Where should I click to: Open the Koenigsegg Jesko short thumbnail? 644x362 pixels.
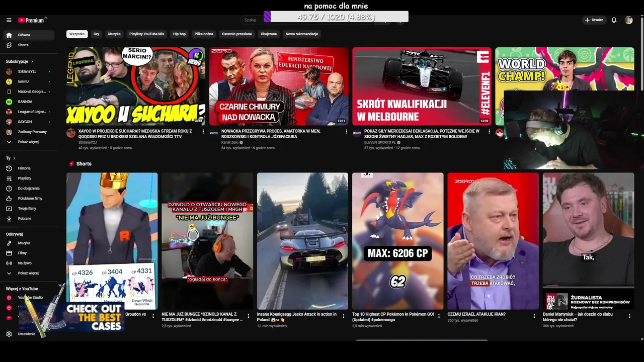coord(302,241)
